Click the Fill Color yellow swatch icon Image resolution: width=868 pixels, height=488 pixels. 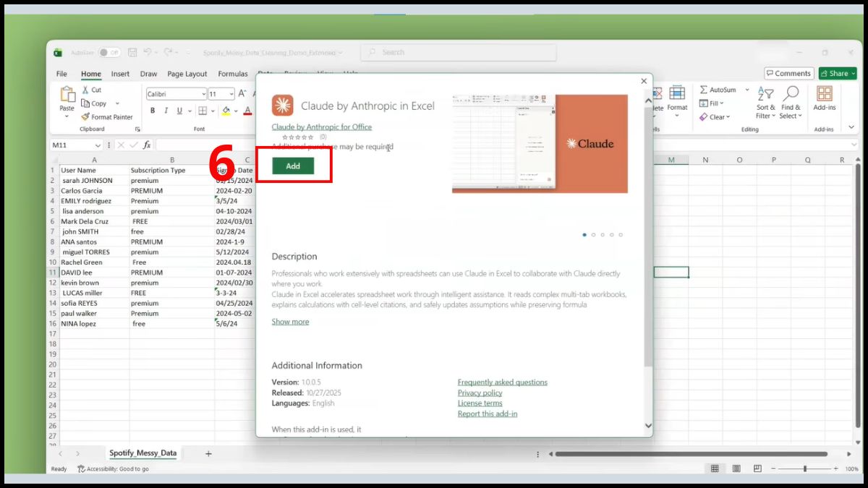[226, 111]
